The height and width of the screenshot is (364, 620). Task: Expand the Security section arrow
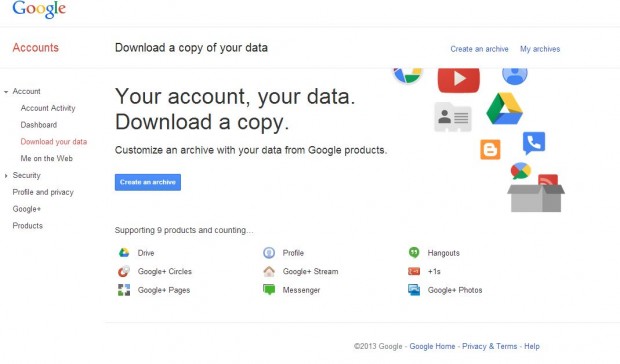pyautogui.click(x=6, y=175)
